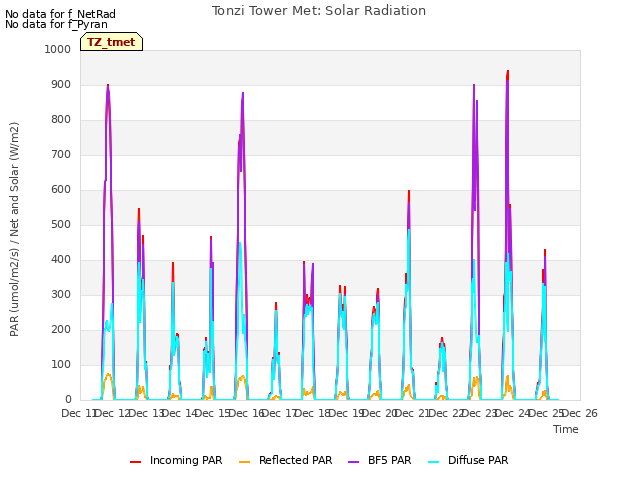Viewport: 640px width, 480px height.
Task: Click the Dec 12 orange Reflected PAR hump
Action: point(108,376)
